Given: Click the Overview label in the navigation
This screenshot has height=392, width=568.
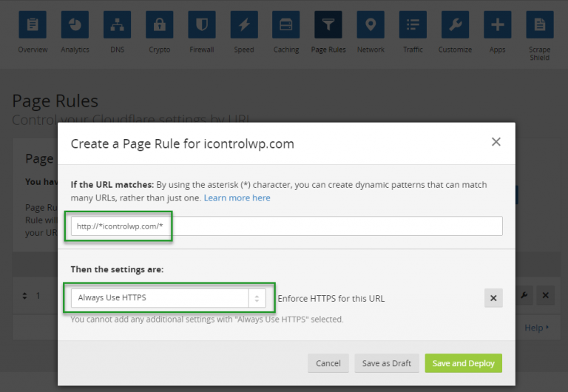Looking at the screenshot, I should (33, 50).
